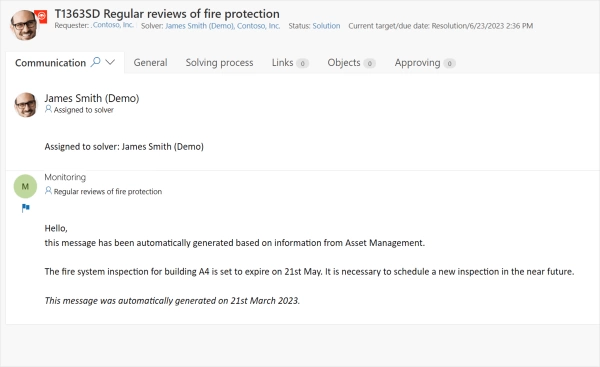This screenshot has width=600, height=367.
Task: Click the green M Monitoring avatar
Action: pyautogui.click(x=25, y=186)
